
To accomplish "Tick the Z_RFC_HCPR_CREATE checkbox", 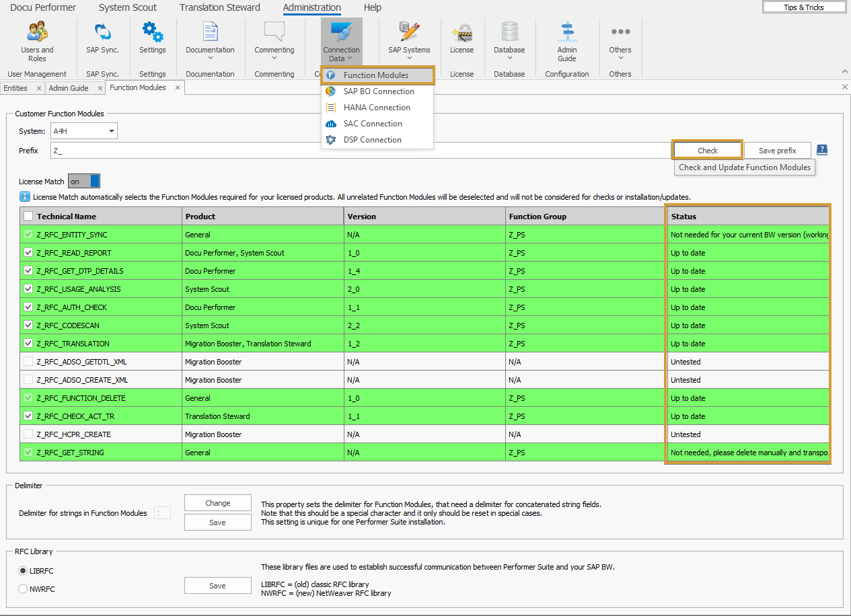I will [28, 434].
